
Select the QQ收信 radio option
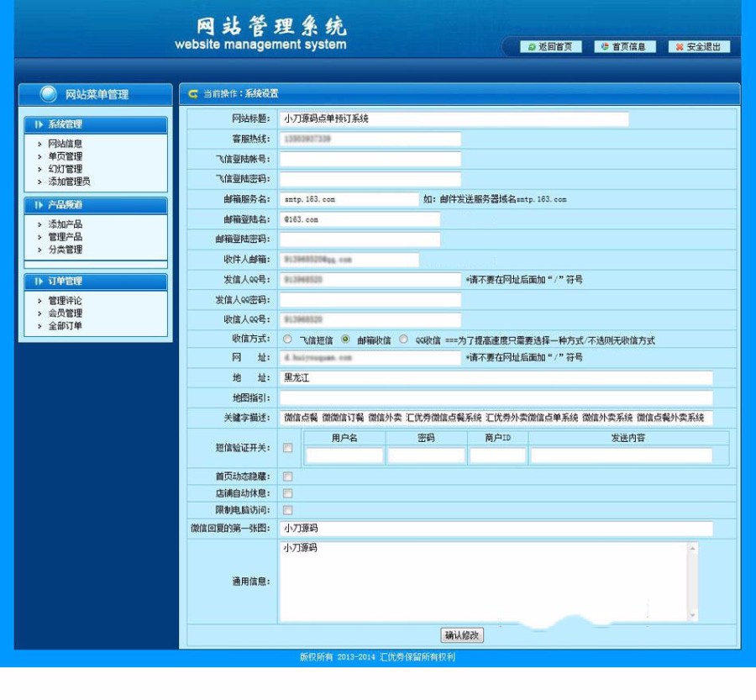click(404, 339)
